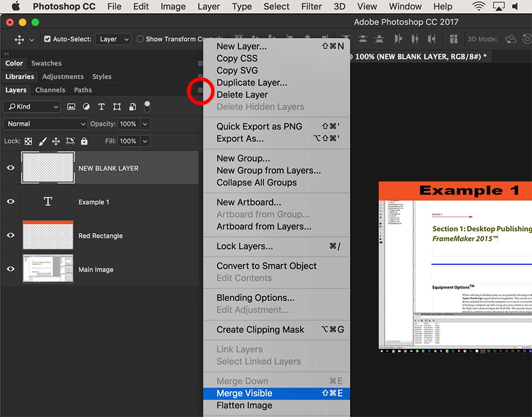This screenshot has height=417, width=532.
Task: Hide the NEW BLANK LAYER layer
Action: [11, 168]
